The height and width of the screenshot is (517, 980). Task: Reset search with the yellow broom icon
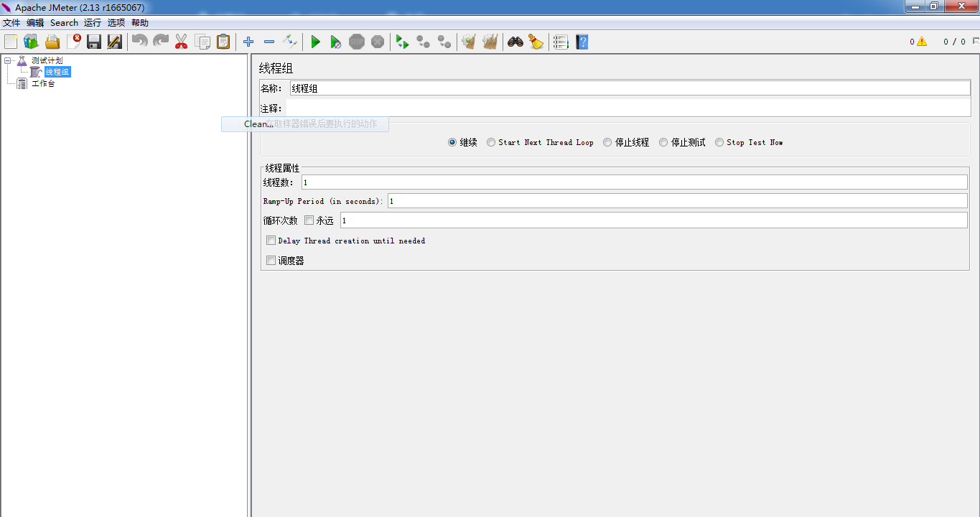[x=536, y=42]
